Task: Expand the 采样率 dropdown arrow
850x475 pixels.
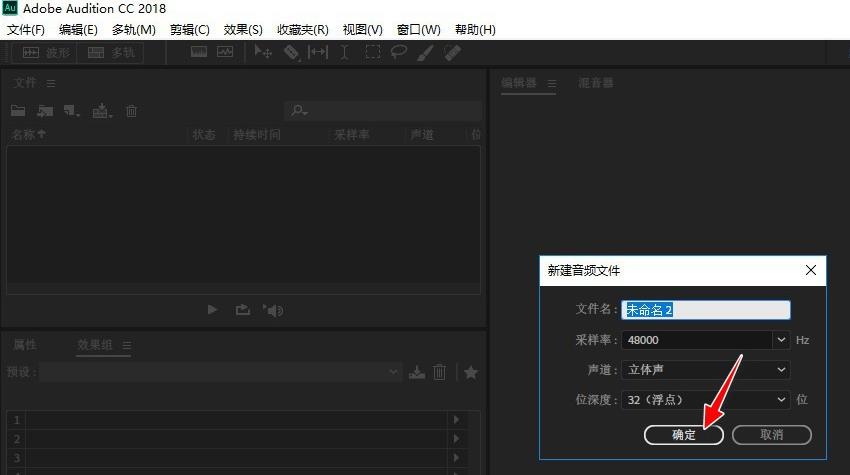Action: [x=781, y=340]
